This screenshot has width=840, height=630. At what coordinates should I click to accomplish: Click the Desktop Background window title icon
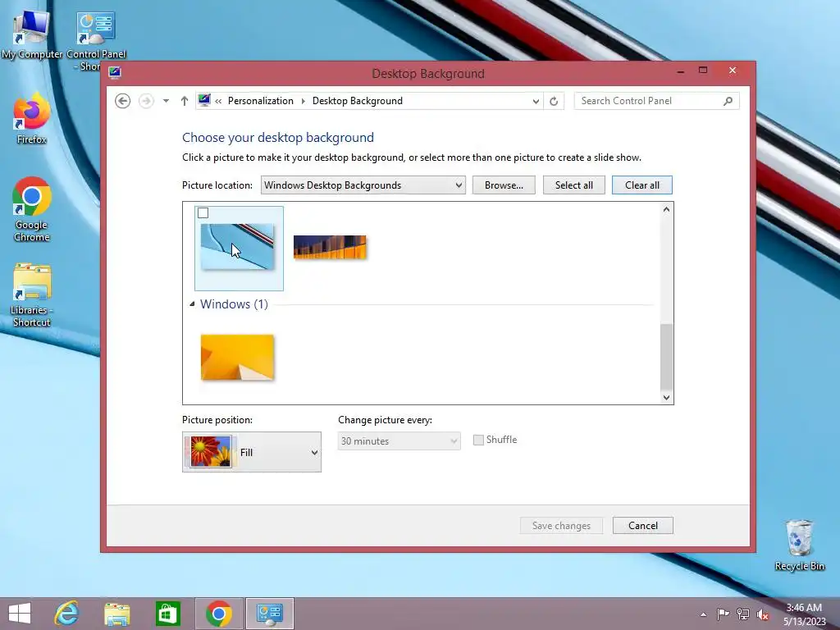(x=115, y=73)
